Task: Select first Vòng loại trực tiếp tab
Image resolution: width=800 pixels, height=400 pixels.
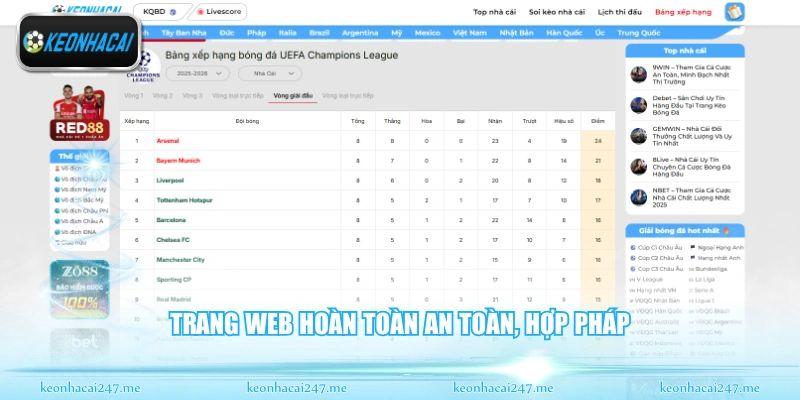Action: (238, 96)
